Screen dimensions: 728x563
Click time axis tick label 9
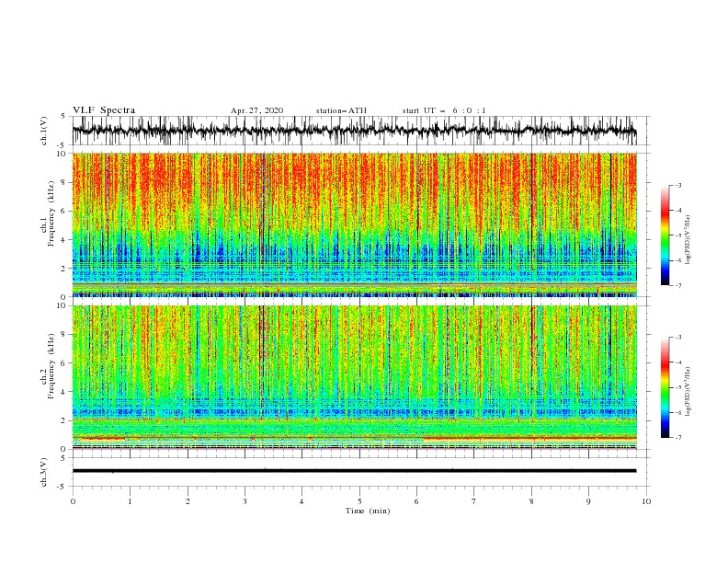tap(588, 501)
